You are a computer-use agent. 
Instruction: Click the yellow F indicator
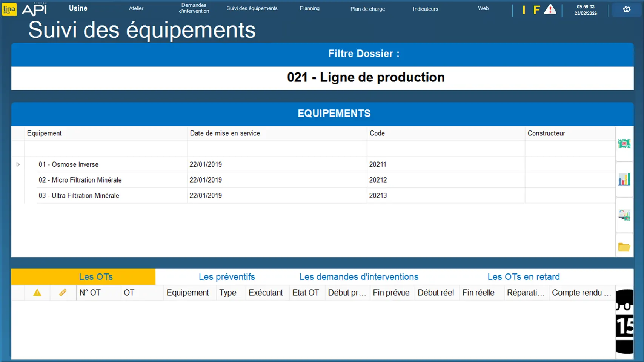coord(536,10)
